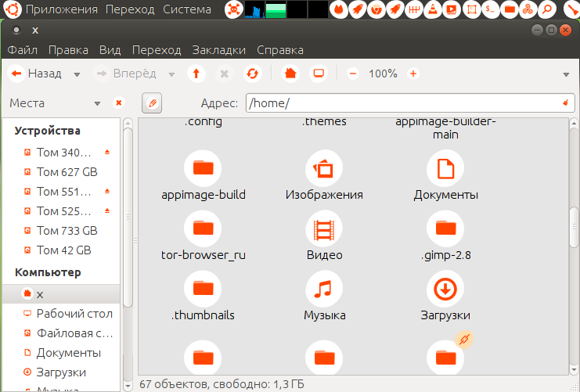
Task: Eject the Том 551 volume
Action: coord(107,191)
